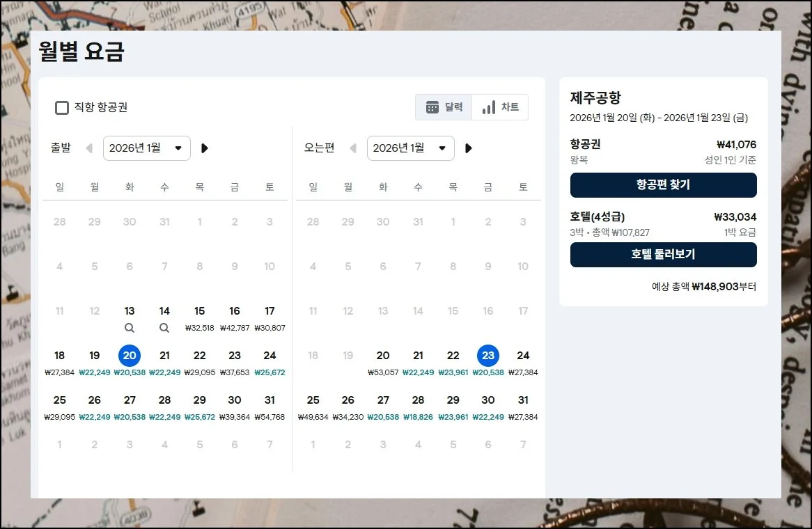The image size is (812, 529).
Task: Click the 호텔 둘러보기 button
Action: [663, 255]
